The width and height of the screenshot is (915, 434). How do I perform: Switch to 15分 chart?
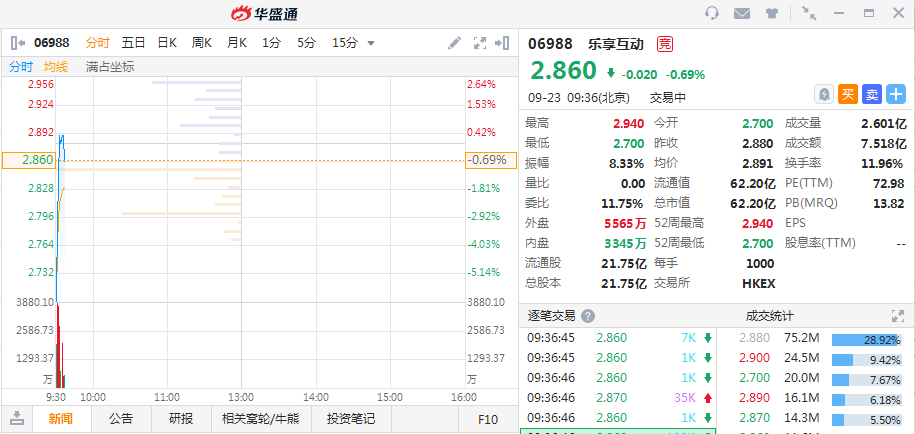pos(345,43)
